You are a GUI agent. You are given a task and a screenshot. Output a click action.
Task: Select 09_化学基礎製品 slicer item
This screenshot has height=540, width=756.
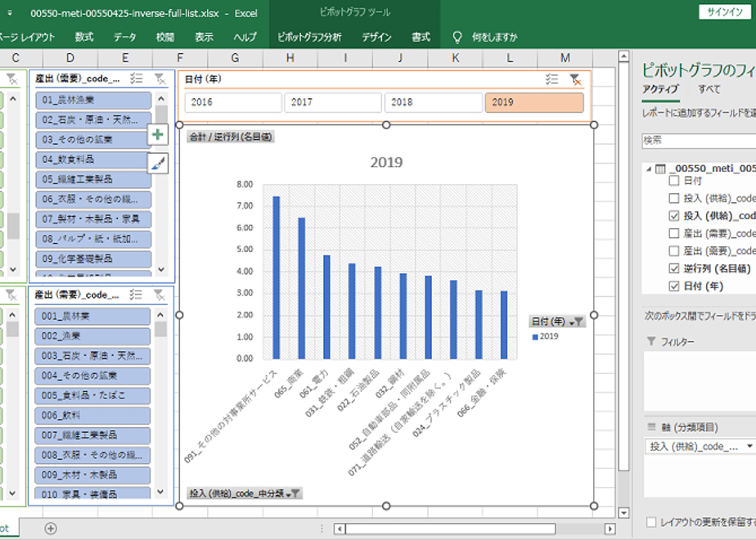click(93, 259)
